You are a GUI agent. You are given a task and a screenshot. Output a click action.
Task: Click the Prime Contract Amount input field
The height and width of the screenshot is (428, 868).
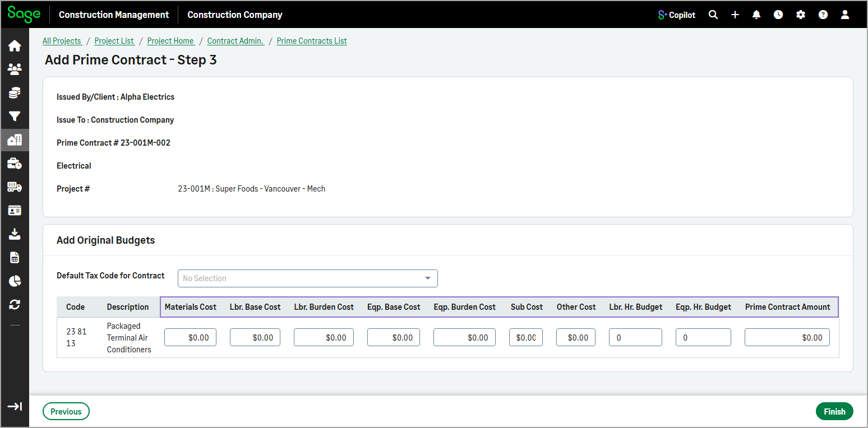(787, 337)
